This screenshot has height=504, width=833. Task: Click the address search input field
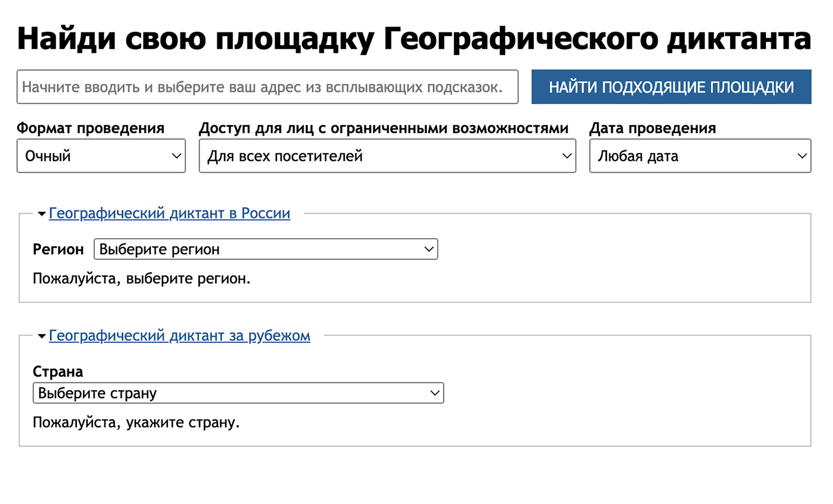pyautogui.click(x=267, y=87)
